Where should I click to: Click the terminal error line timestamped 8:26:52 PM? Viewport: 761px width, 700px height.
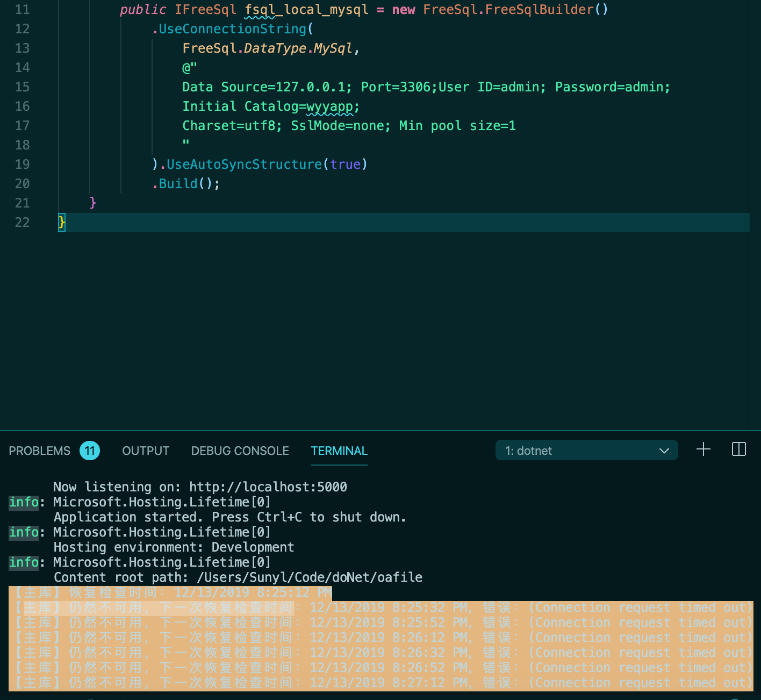(x=381, y=668)
